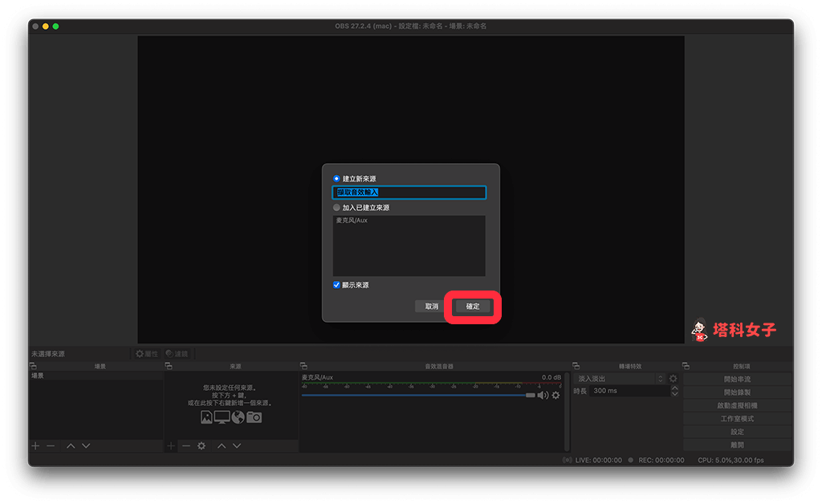Mute 麦克风/Aux with the speaker icon
Image resolution: width=822 pixels, height=504 pixels.
pos(543,395)
